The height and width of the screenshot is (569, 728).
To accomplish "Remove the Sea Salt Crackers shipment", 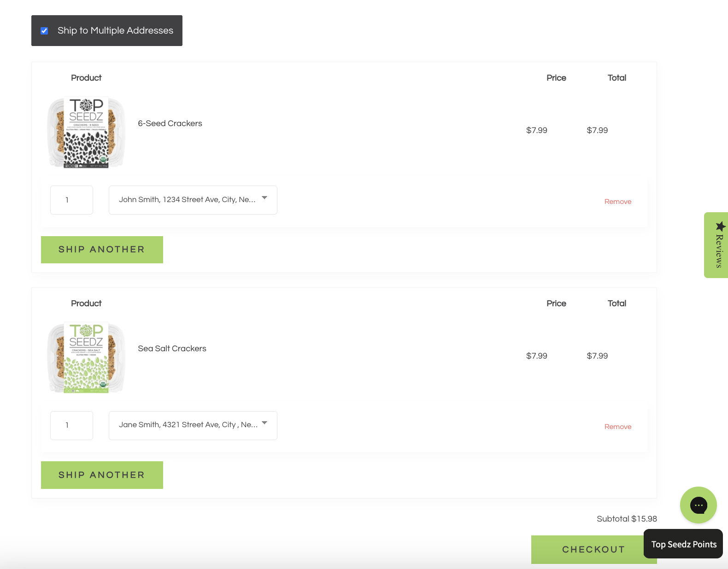I will click(x=617, y=427).
